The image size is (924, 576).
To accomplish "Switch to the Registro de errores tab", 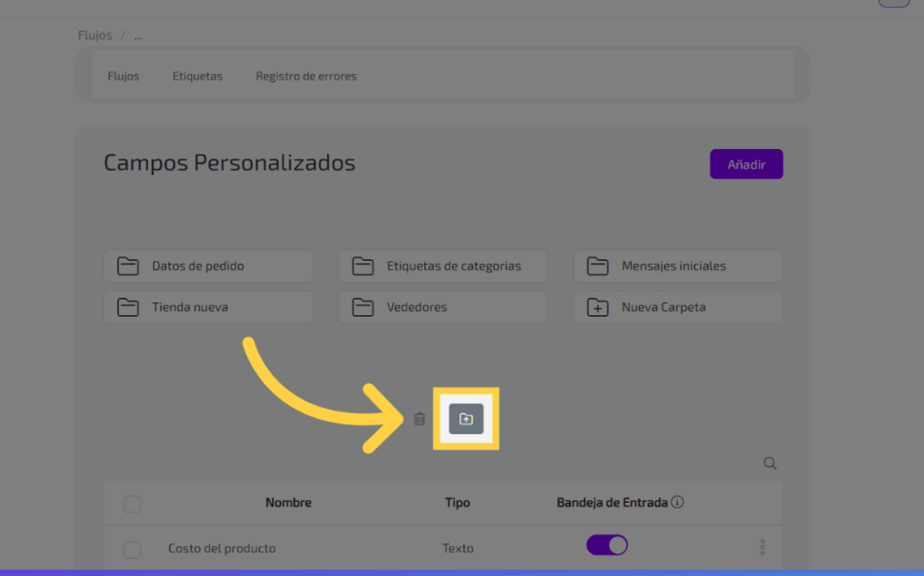I will pos(306,76).
